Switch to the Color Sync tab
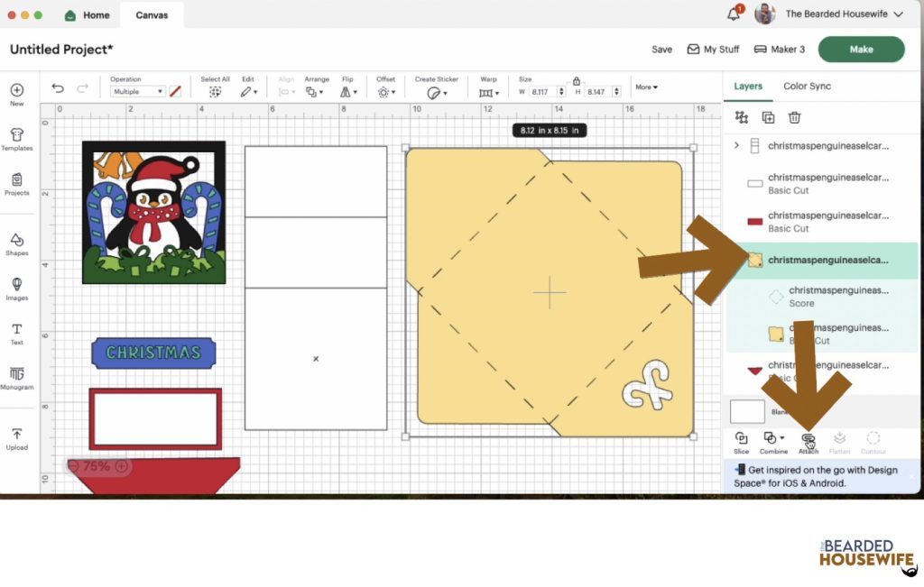This screenshot has width=924, height=587. tap(807, 87)
